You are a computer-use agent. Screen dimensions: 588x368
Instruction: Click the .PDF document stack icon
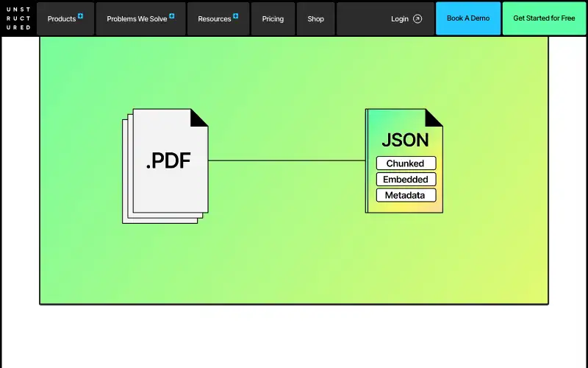tap(165, 166)
